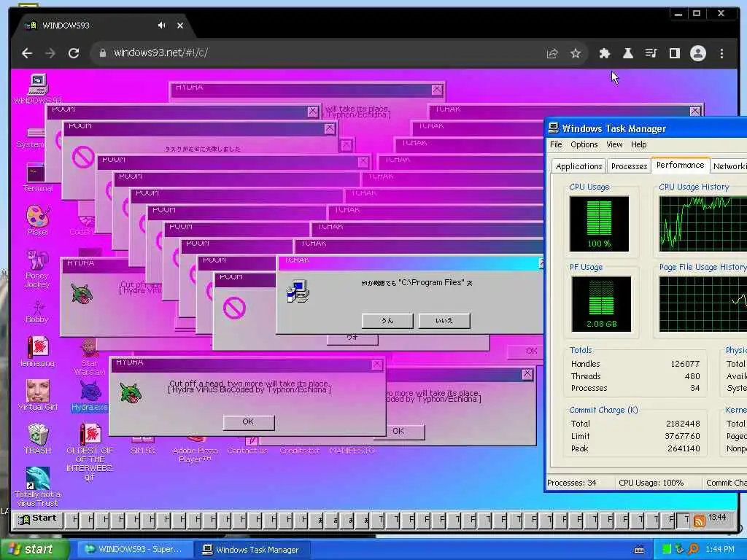Open the Options menu in Task Manager
Viewport: 747px width, 560px height.
point(584,145)
